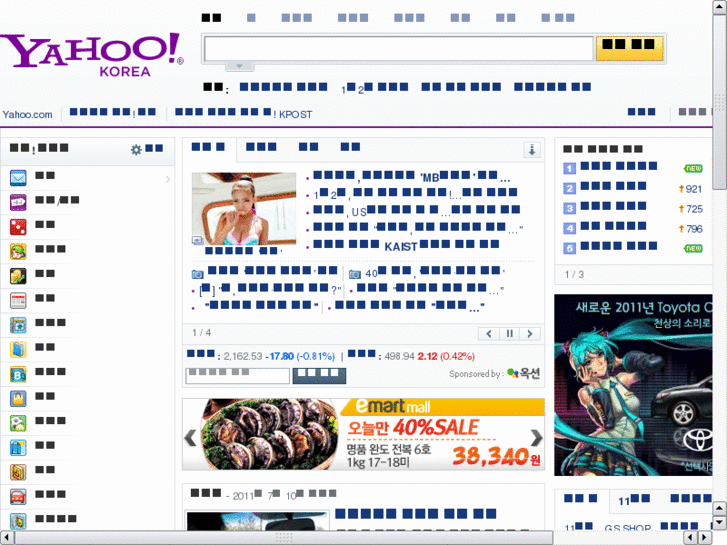Open the headline containing 'MB'

pos(412,176)
